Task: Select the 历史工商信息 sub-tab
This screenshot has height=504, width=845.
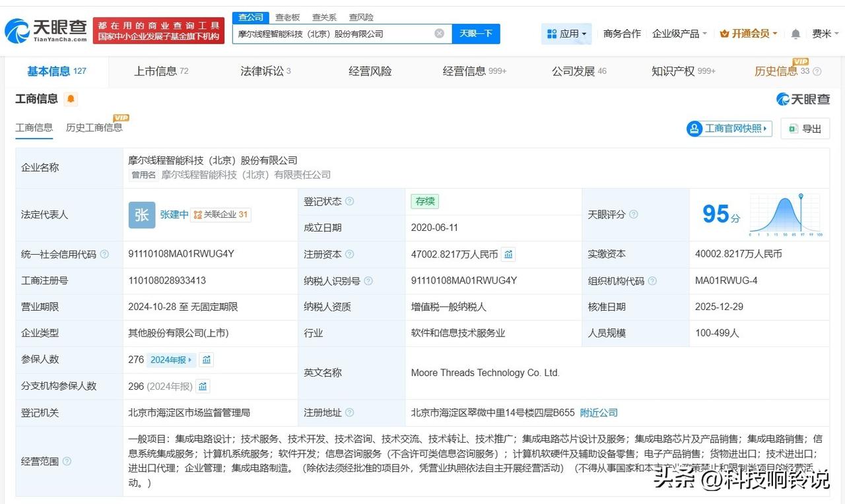Action: coord(94,127)
